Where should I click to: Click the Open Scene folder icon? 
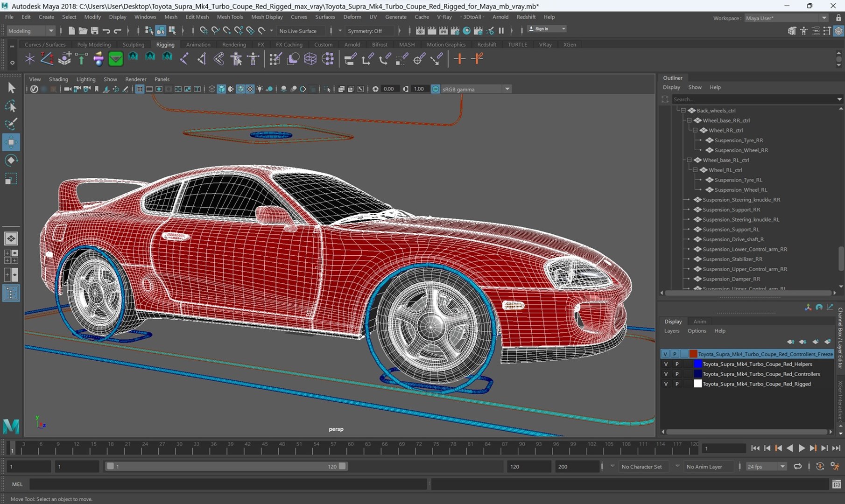(x=83, y=31)
